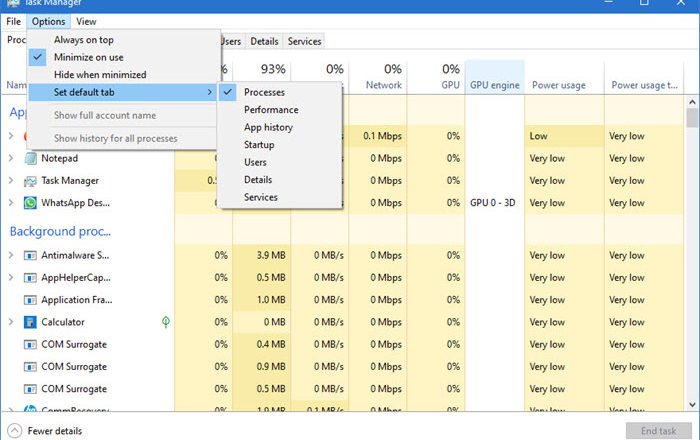The image size is (700, 440).
Task: Click the Antimalware Service icon
Action: point(30,256)
